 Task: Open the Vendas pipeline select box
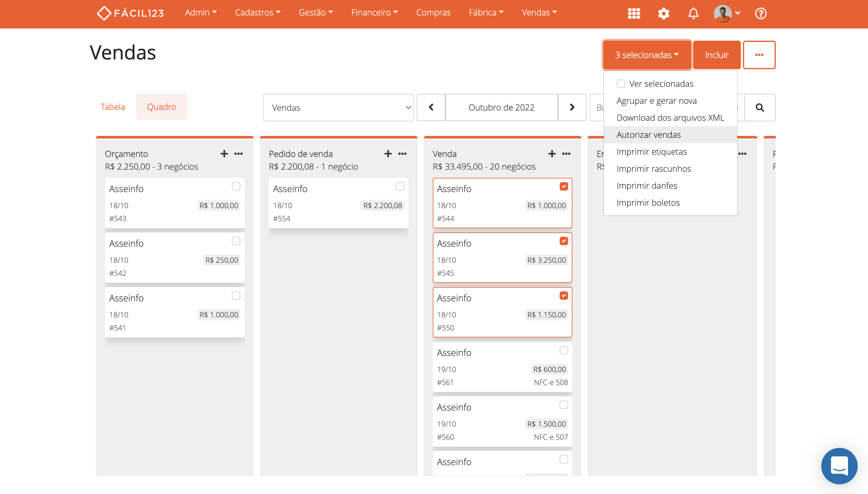(338, 107)
